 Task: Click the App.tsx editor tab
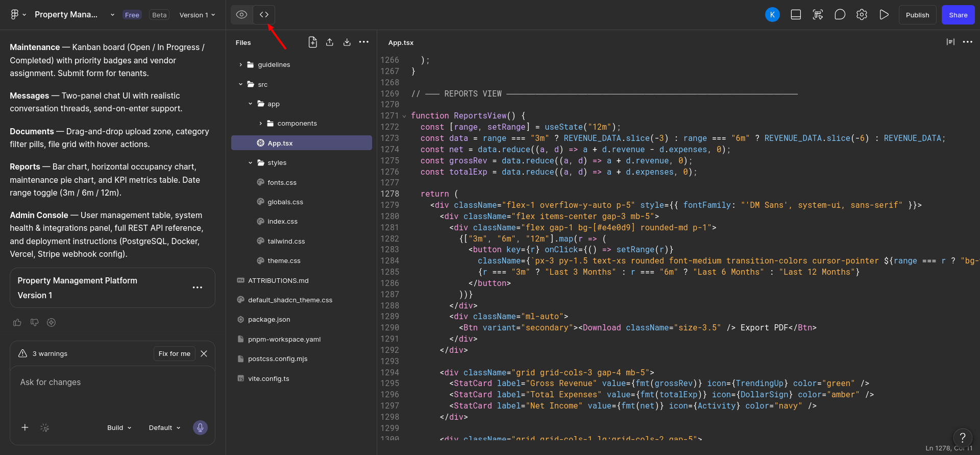click(x=401, y=42)
